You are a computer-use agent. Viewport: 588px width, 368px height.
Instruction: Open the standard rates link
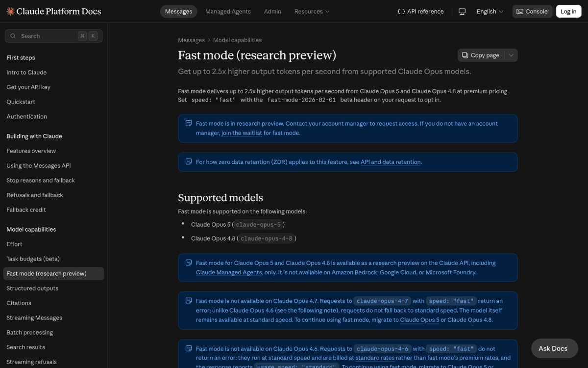click(375, 358)
